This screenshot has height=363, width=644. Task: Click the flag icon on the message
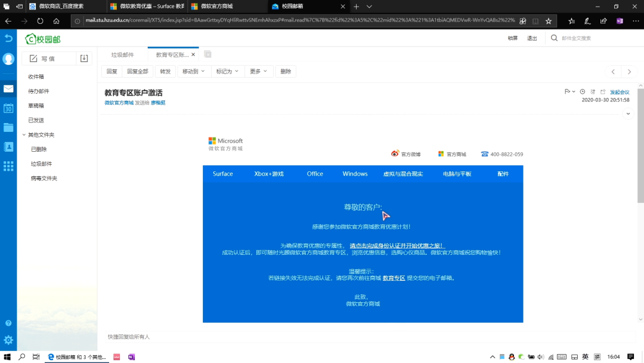point(567,92)
